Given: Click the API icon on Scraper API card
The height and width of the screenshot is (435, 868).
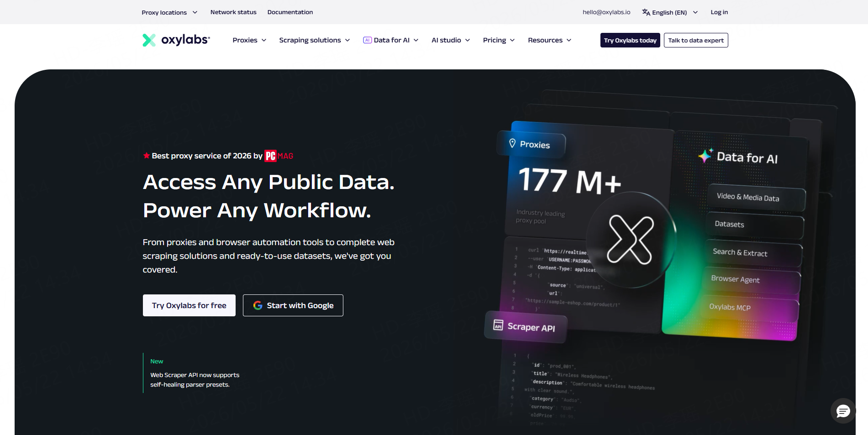Looking at the screenshot, I should 498,325.
